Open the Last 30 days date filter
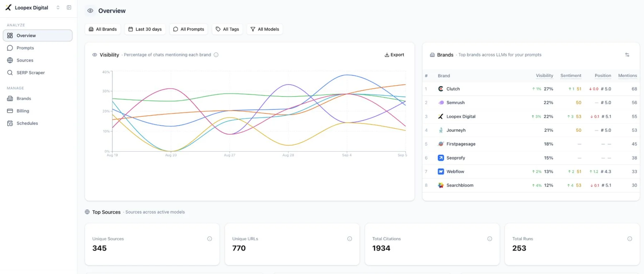This screenshot has width=644, height=274. click(x=145, y=29)
